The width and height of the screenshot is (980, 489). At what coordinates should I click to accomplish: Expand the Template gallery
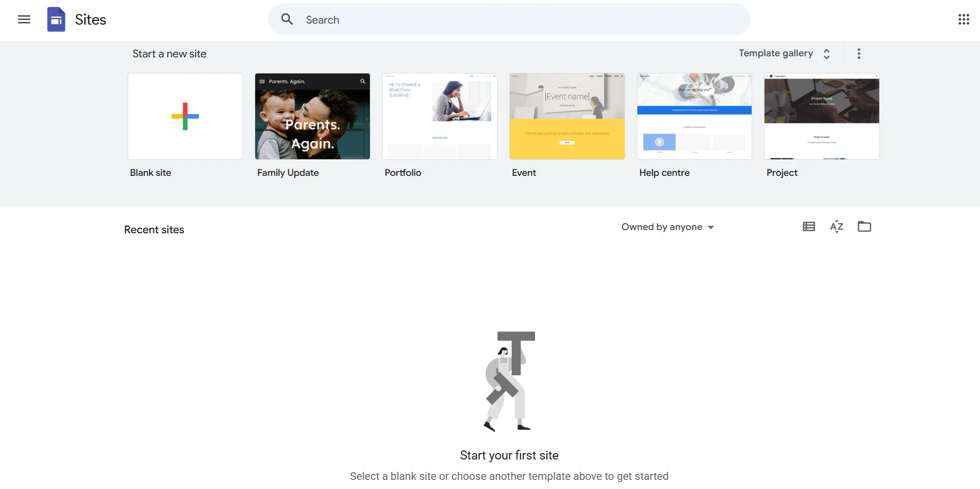pyautogui.click(x=775, y=54)
